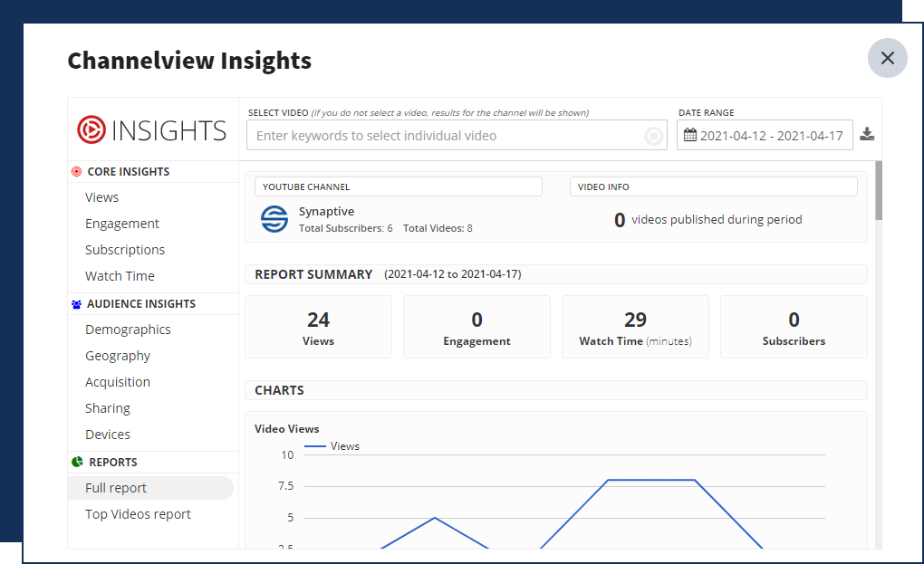Click the Audience Insights people icon
This screenshot has width=924, height=564.
tap(77, 304)
